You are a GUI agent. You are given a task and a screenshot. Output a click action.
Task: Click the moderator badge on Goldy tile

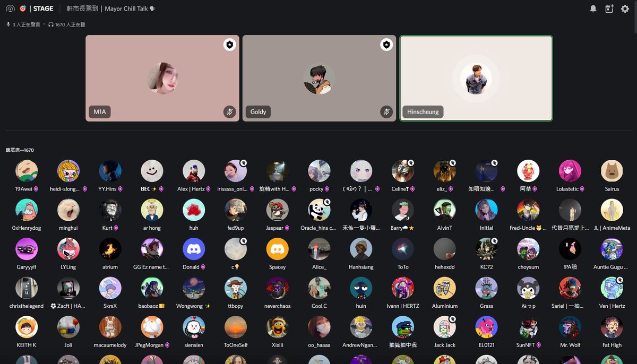point(386,45)
